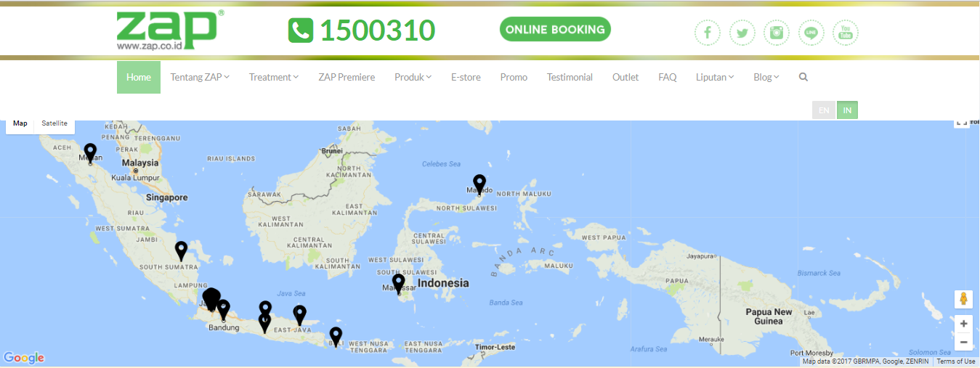Expand the Treatment dropdown menu
This screenshot has height=368, width=980.
click(x=274, y=77)
